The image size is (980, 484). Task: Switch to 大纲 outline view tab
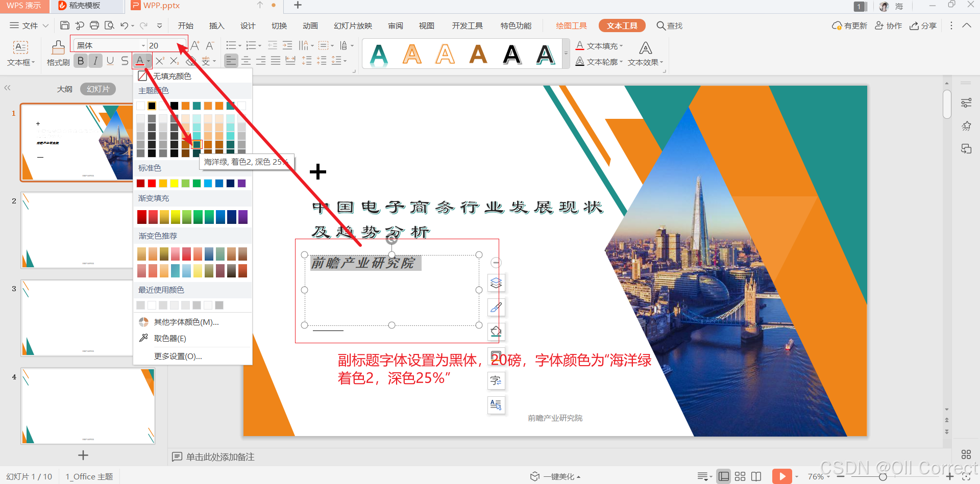coord(64,89)
